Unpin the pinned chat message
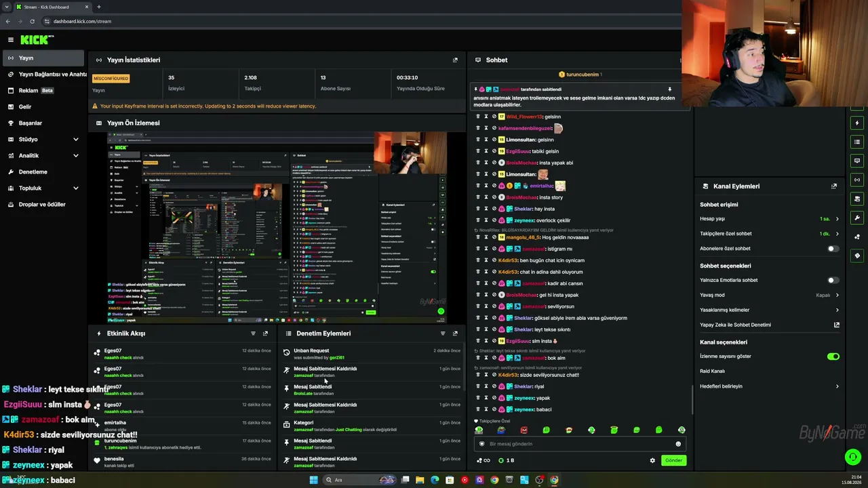 pyautogui.click(x=669, y=89)
